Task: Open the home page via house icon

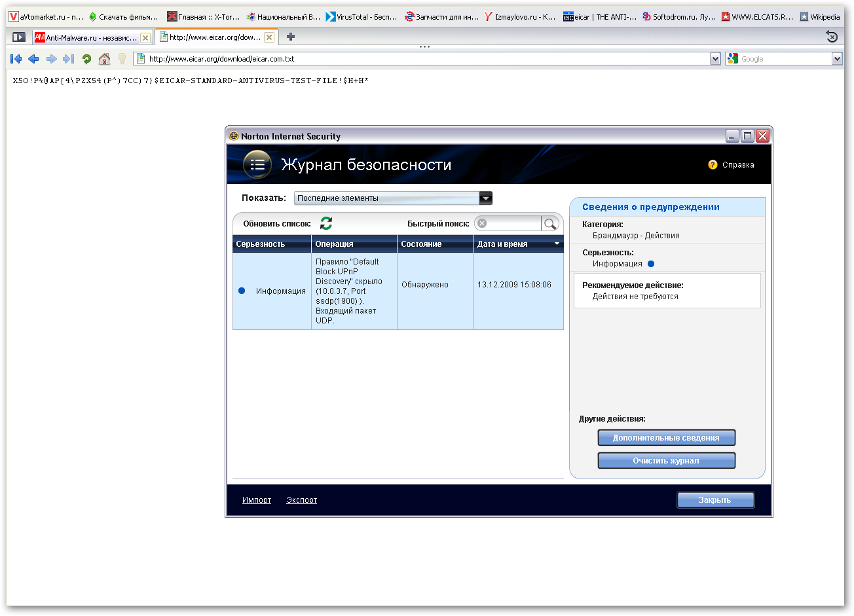Action: pos(104,59)
